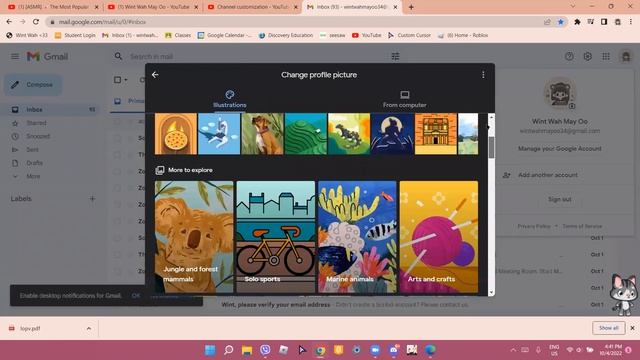Click the Gmail logo
This screenshot has height=360, width=640.
click(47, 56)
